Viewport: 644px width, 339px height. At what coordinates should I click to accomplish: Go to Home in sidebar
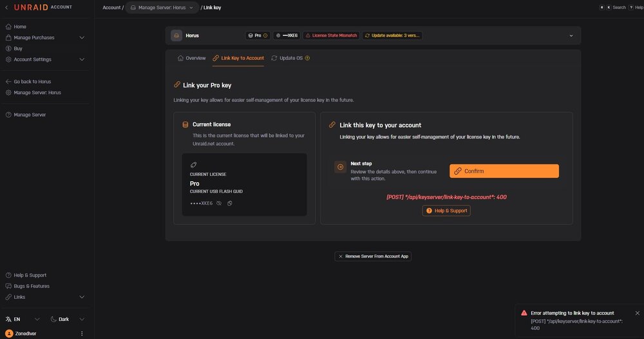[x=20, y=26]
